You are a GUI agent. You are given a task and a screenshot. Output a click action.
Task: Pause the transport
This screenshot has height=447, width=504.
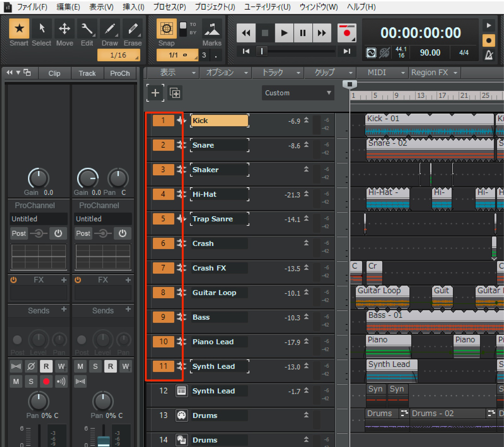[x=303, y=33]
